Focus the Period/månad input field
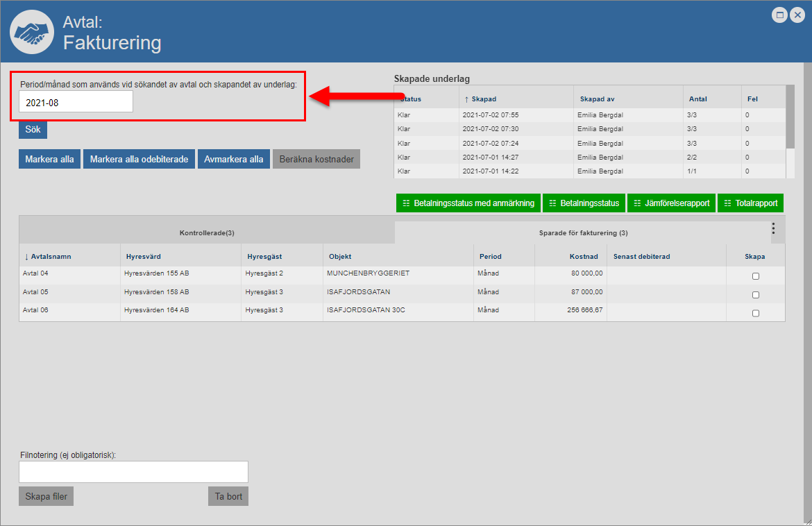The image size is (812, 526). pos(76,102)
